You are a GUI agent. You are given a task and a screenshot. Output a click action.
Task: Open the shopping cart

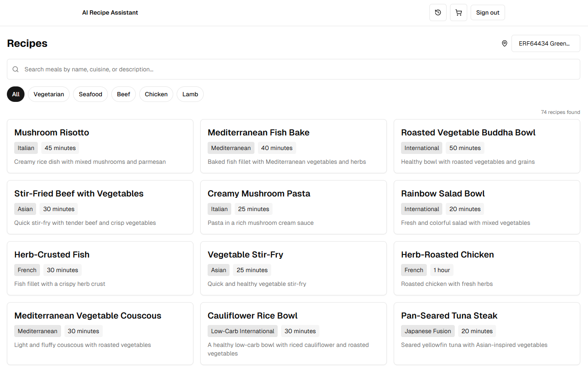458,12
